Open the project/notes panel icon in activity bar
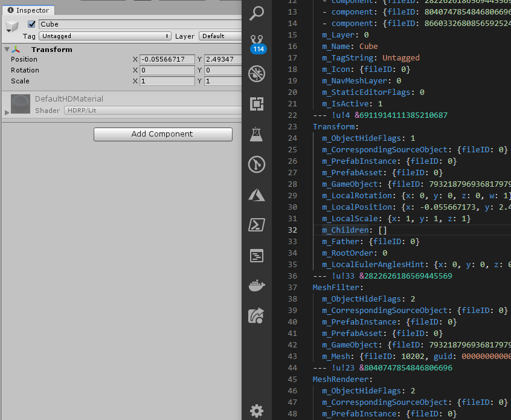This screenshot has height=420, width=511. (x=257, y=256)
